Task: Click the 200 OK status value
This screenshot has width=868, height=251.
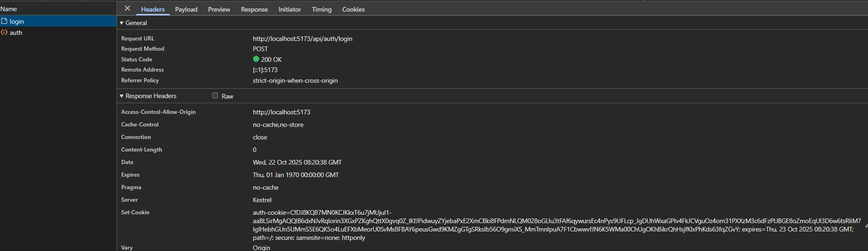Action: (271, 59)
